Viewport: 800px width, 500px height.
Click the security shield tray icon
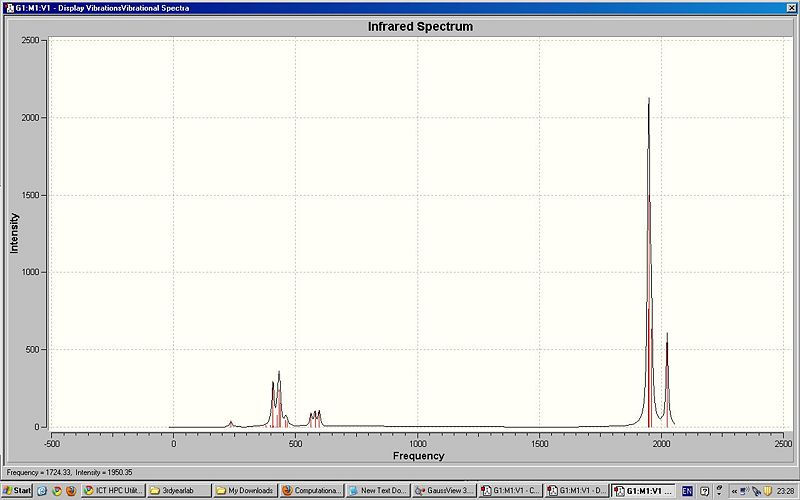pos(767,491)
